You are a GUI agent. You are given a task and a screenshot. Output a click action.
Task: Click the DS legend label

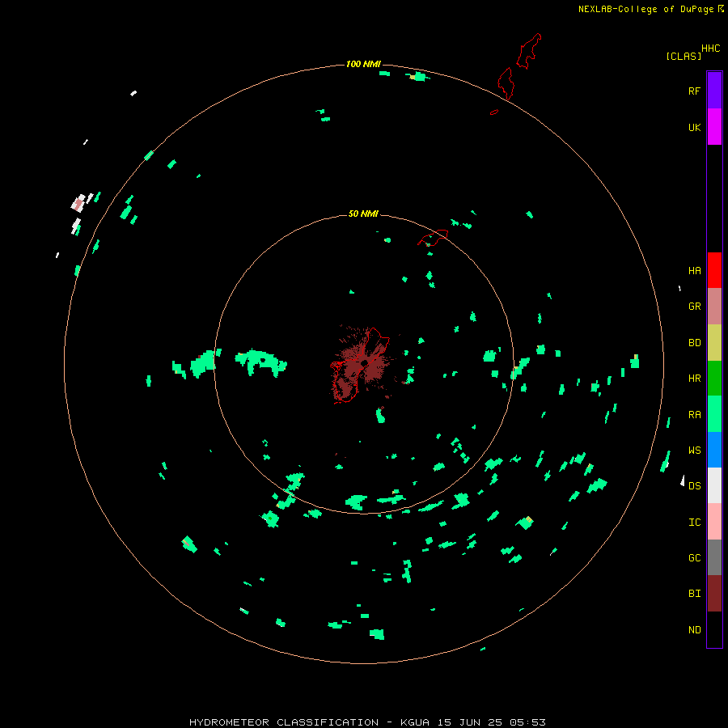click(694, 486)
